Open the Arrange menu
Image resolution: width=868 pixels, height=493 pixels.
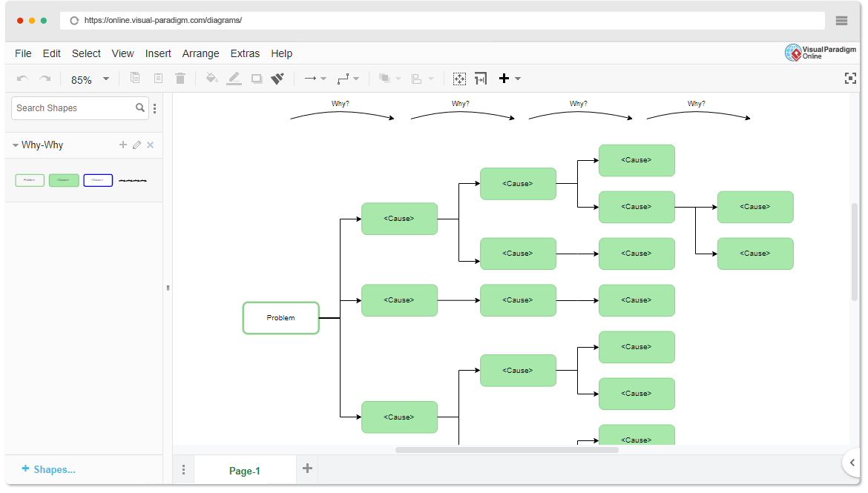click(x=201, y=53)
